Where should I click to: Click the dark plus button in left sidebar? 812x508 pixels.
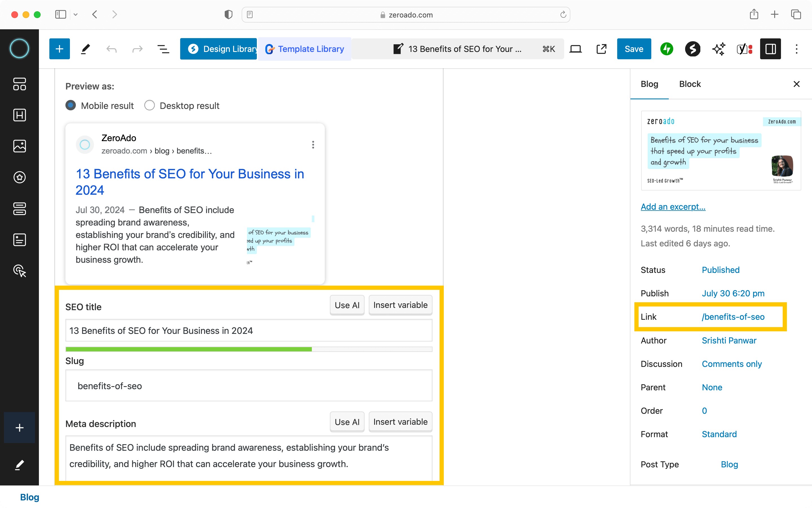[19, 427]
